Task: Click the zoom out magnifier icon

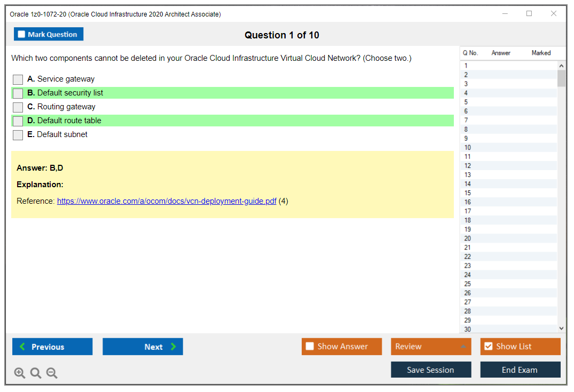Action: 52,373
